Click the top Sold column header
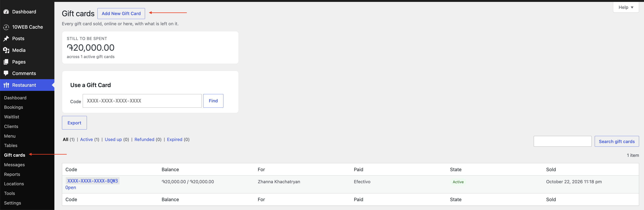 551,169
